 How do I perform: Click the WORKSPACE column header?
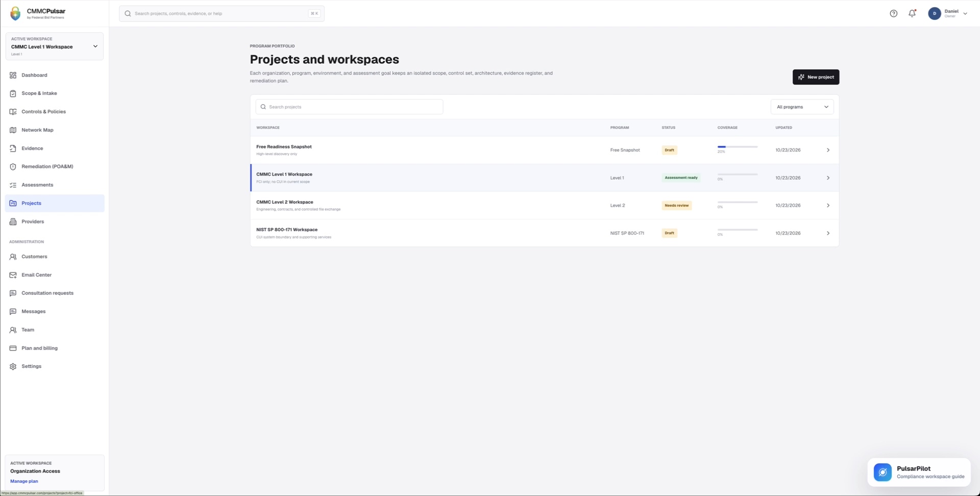click(268, 128)
